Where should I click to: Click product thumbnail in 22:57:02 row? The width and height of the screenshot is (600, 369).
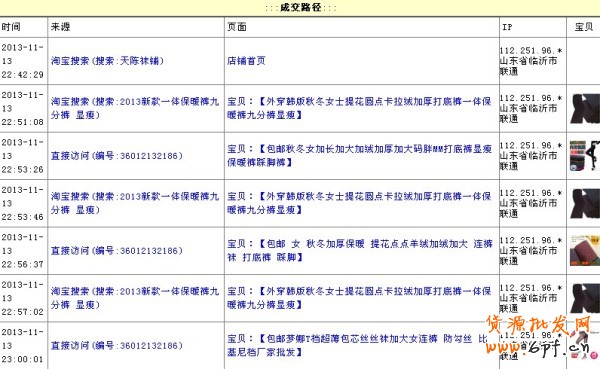point(585,299)
